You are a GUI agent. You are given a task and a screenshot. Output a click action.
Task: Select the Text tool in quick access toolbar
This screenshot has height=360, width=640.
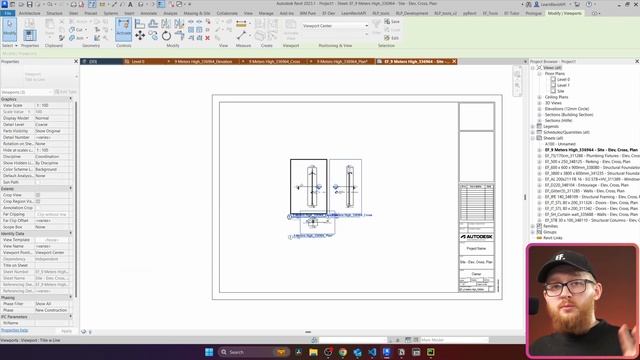(x=130, y=4)
